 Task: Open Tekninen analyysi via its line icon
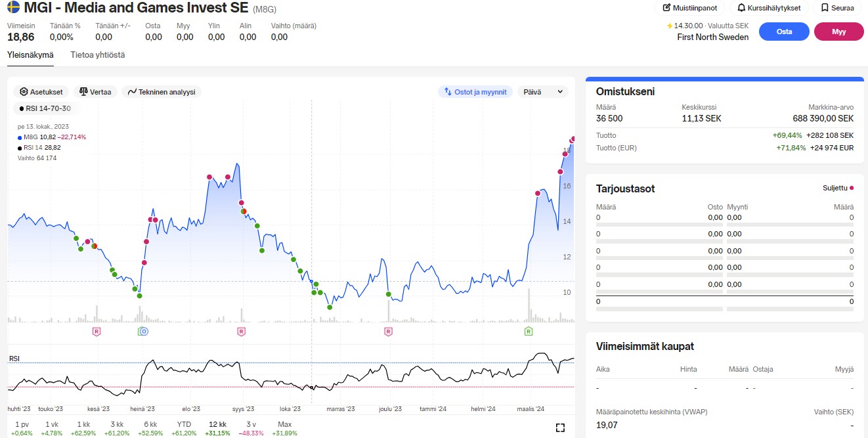(132, 92)
